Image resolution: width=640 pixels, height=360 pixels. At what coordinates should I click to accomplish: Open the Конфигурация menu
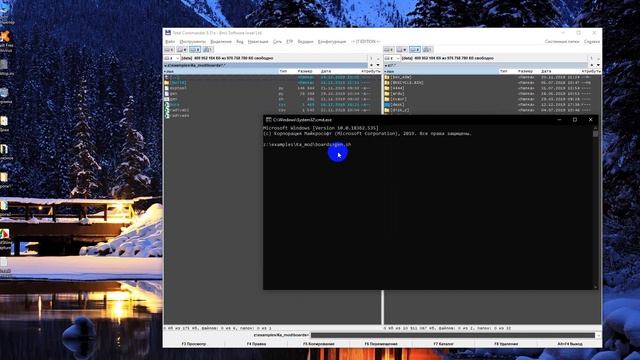click(x=332, y=42)
